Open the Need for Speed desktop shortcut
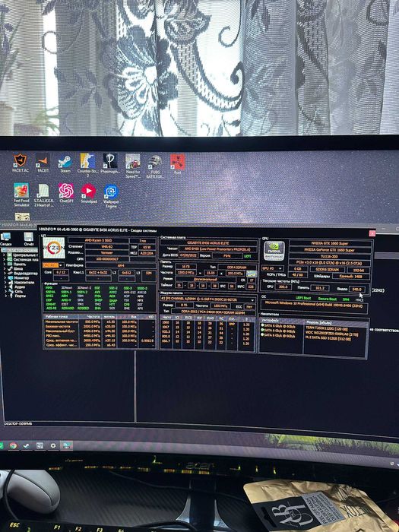Image resolution: width=399 pixels, height=532 pixels. (133, 166)
